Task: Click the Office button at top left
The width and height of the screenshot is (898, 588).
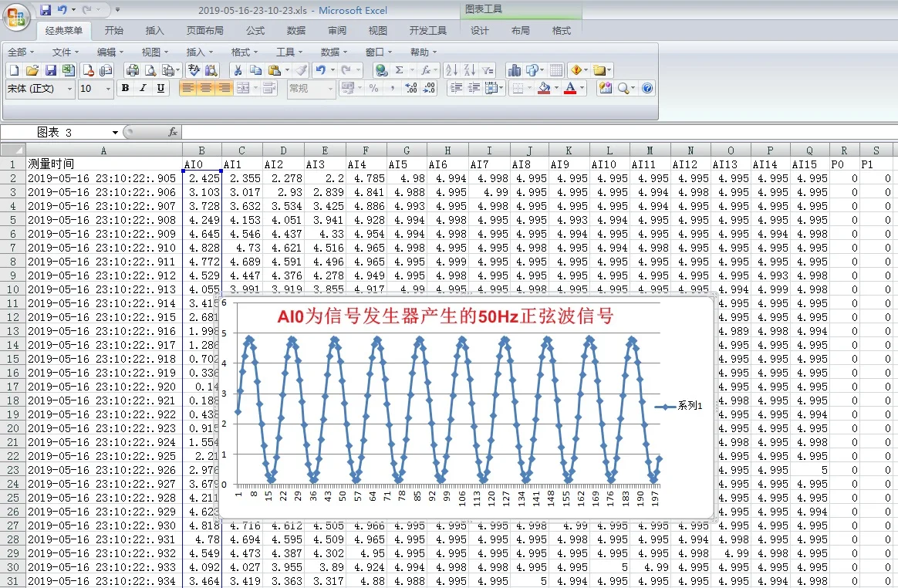Action: pyautogui.click(x=16, y=15)
